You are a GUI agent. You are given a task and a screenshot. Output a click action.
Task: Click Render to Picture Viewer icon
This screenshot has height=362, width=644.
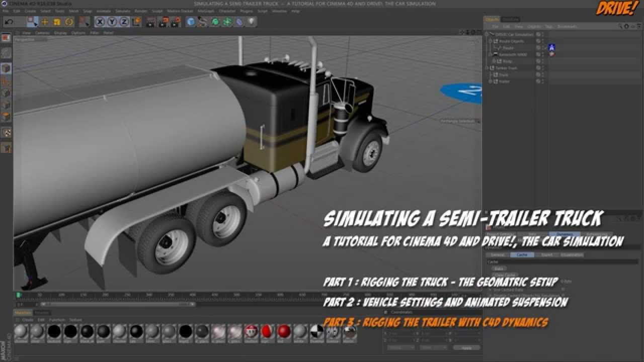coord(163,22)
